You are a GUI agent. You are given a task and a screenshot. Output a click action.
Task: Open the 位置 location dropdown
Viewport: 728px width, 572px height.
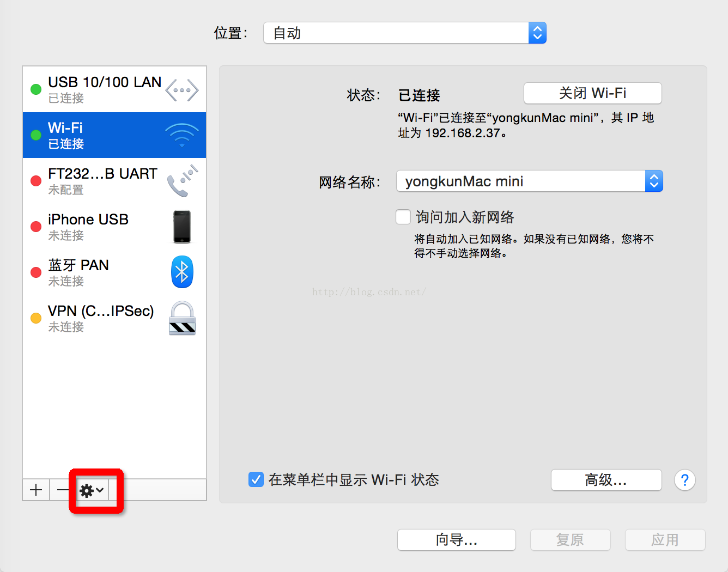pyautogui.click(x=405, y=33)
